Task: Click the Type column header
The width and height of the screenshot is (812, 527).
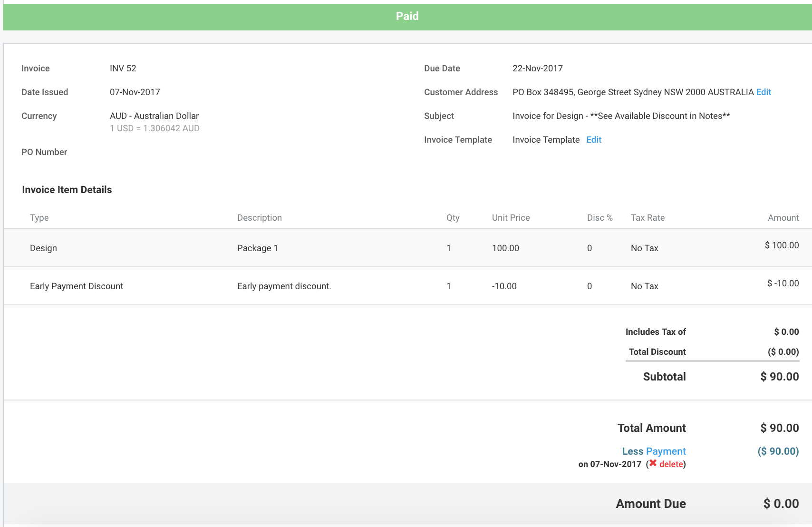Action: tap(39, 218)
